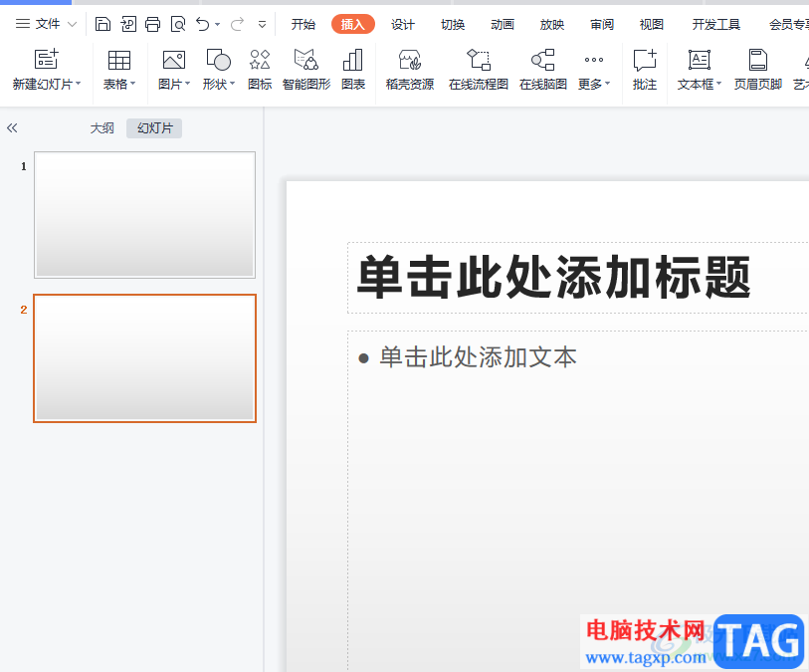Switch to the 设计 ribbon tab
Image resolution: width=809 pixels, height=672 pixels.
tap(403, 24)
